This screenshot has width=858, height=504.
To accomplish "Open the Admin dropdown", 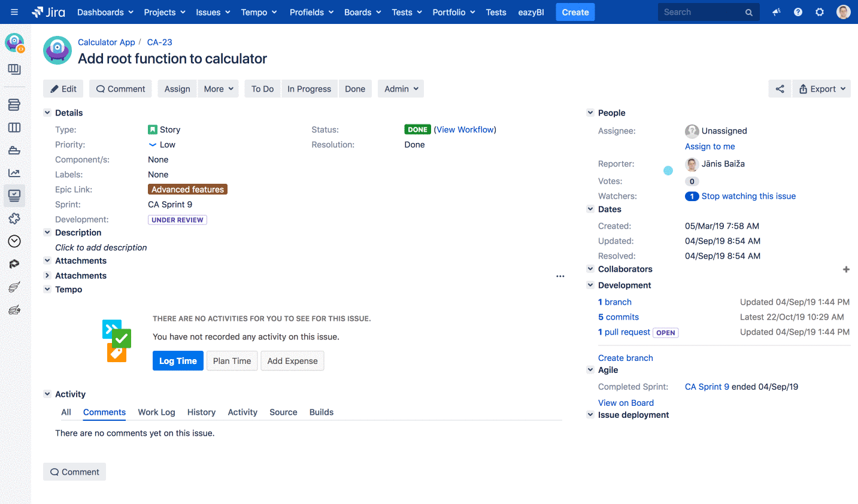I will pos(401,89).
